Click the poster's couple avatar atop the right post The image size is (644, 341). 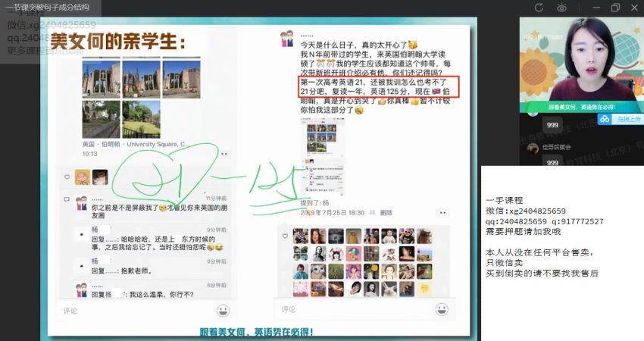coord(286,39)
